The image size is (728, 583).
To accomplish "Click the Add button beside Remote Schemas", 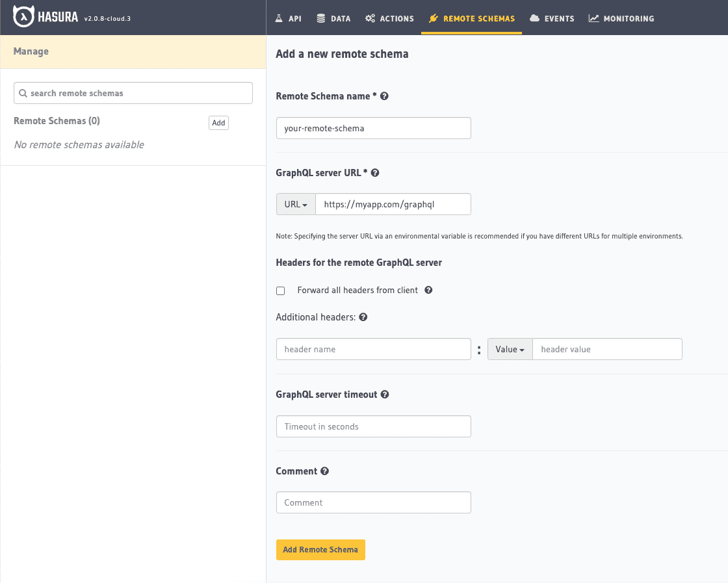I will click(218, 122).
